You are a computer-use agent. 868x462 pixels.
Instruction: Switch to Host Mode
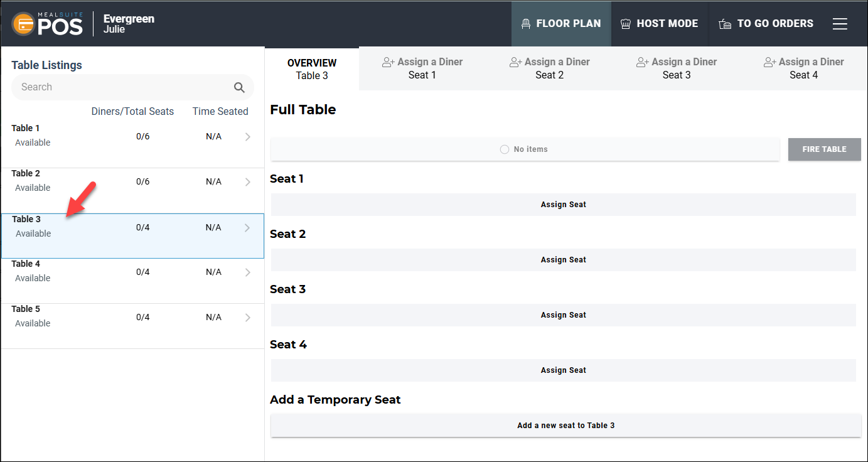tap(660, 24)
